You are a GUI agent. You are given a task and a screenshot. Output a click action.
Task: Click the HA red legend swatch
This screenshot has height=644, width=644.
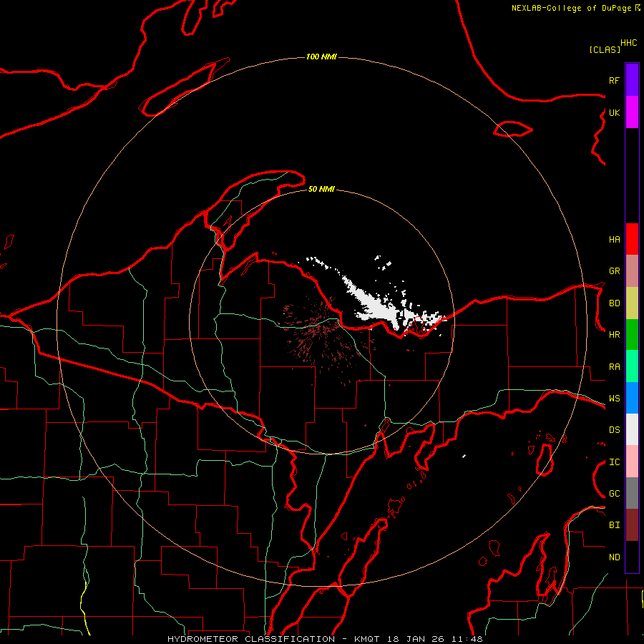click(x=632, y=239)
